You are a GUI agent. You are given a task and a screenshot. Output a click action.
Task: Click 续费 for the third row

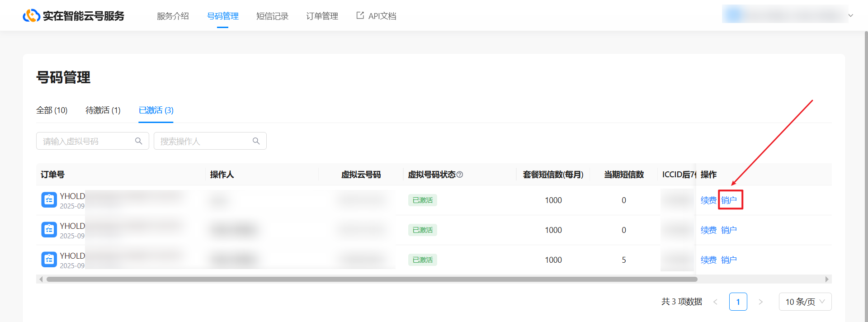pos(708,260)
